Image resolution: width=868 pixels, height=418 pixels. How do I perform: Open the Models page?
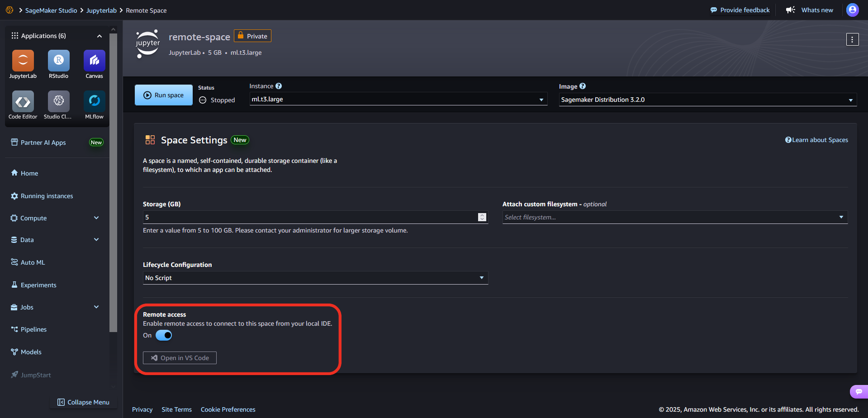31,352
